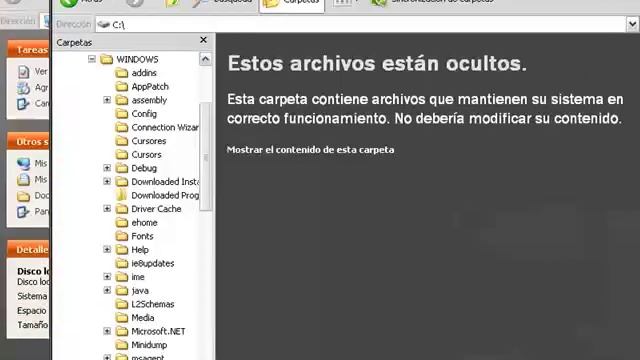
Task: Select 'java' in the folder tree
Action: pos(140,291)
